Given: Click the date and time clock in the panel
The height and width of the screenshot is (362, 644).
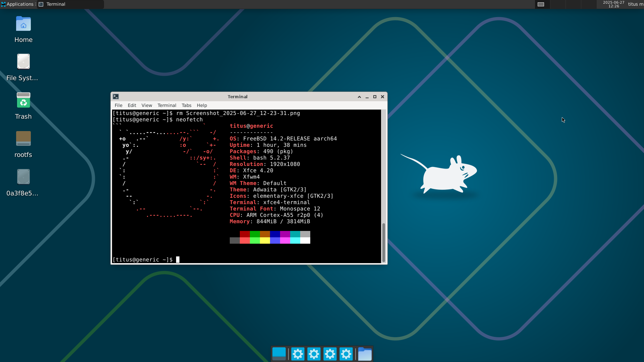Looking at the screenshot, I should pos(613,4).
